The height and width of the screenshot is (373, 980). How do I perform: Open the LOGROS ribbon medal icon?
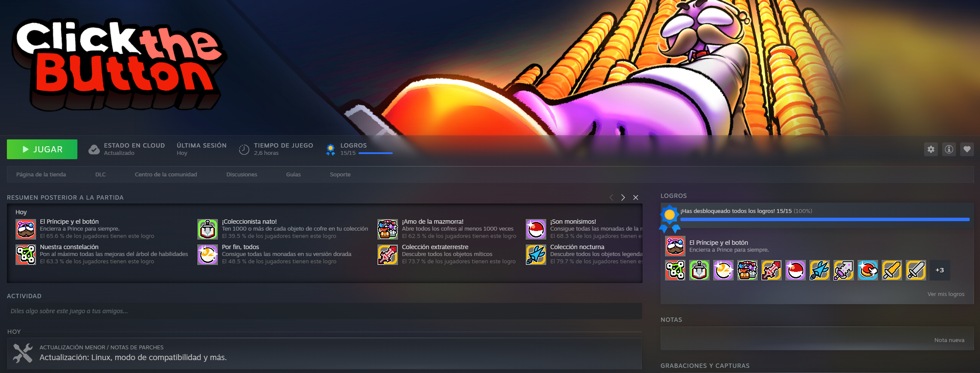[331, 150]
